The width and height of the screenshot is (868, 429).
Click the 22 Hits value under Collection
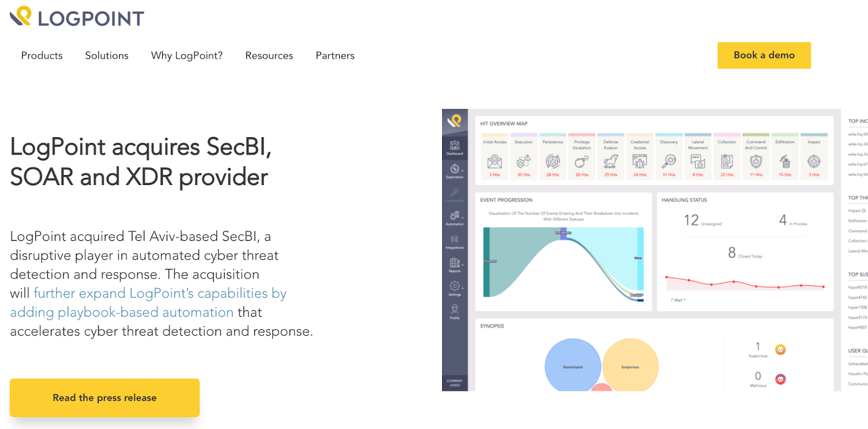[x=727, y=175]
